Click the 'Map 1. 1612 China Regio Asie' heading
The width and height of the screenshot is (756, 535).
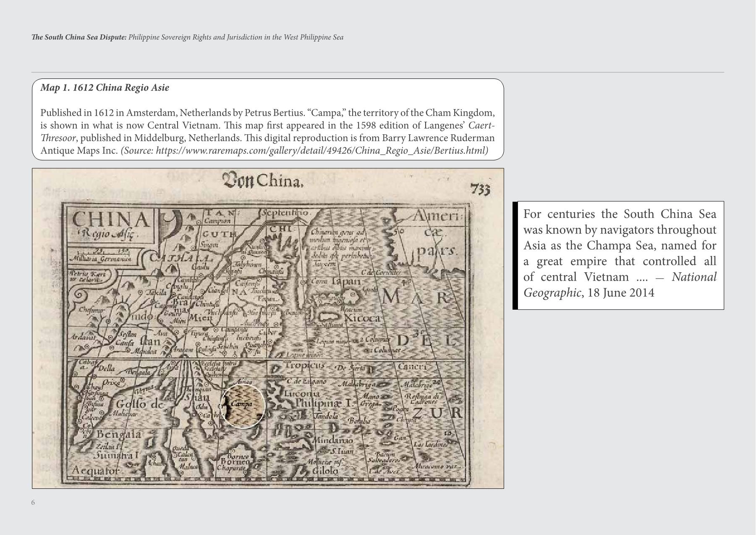pos(105,88)
